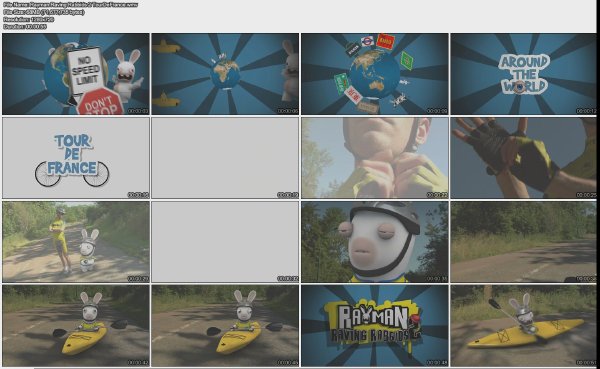Open the Rayman Raving Rabbids logo frame
Viewport: 600px width, 369px height.
point(375,326)
